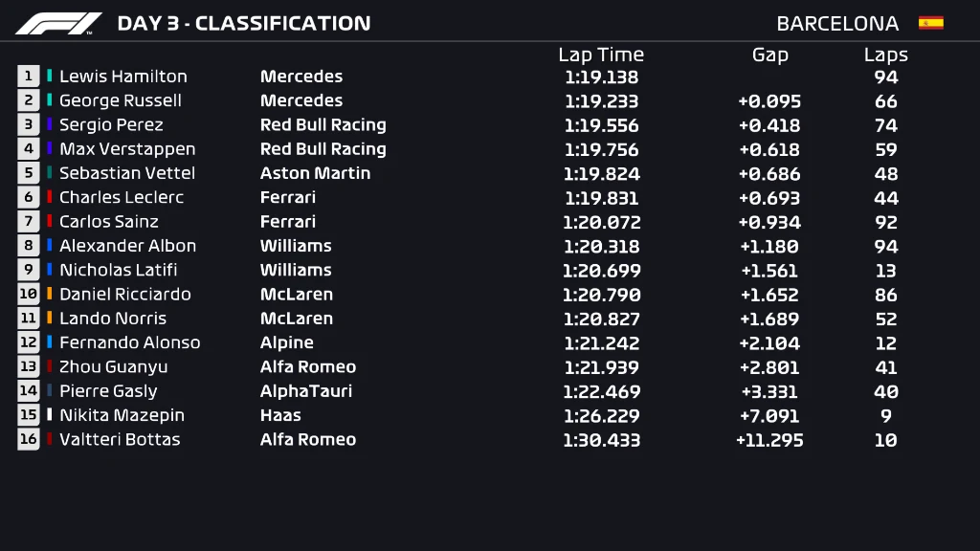Click the F1 logo in header
This screenshot has width=980, height=551.
58,23
